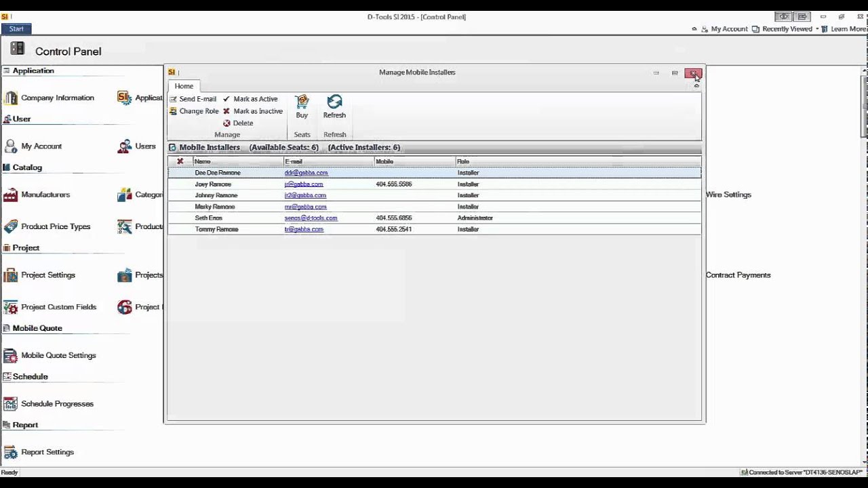Close the Manage Mobile Installers dialog
The image size is (868, 488).
point(693,73)
